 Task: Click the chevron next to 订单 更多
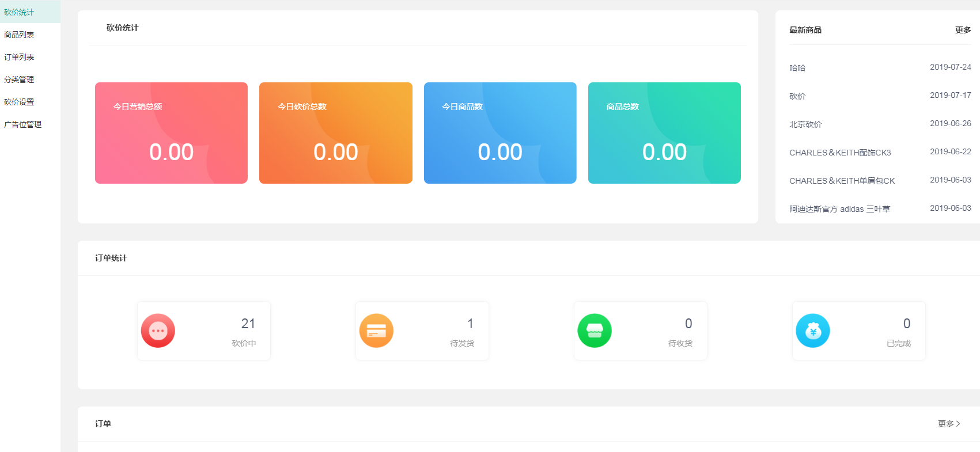click(x=958, y=424)
